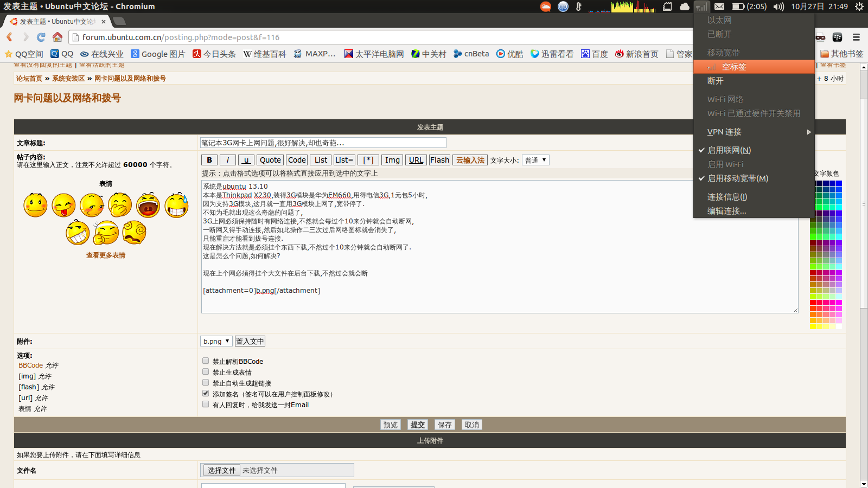This screenshot has height=488, width=868.
Task: Click 选择文件 to choose a file
Action: pyautogui.click(x=222, y=470)
